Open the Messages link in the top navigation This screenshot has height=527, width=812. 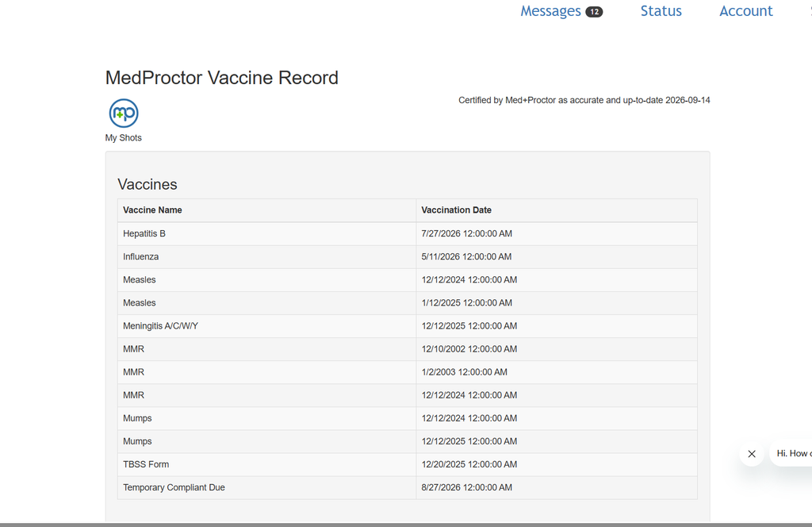550,11
